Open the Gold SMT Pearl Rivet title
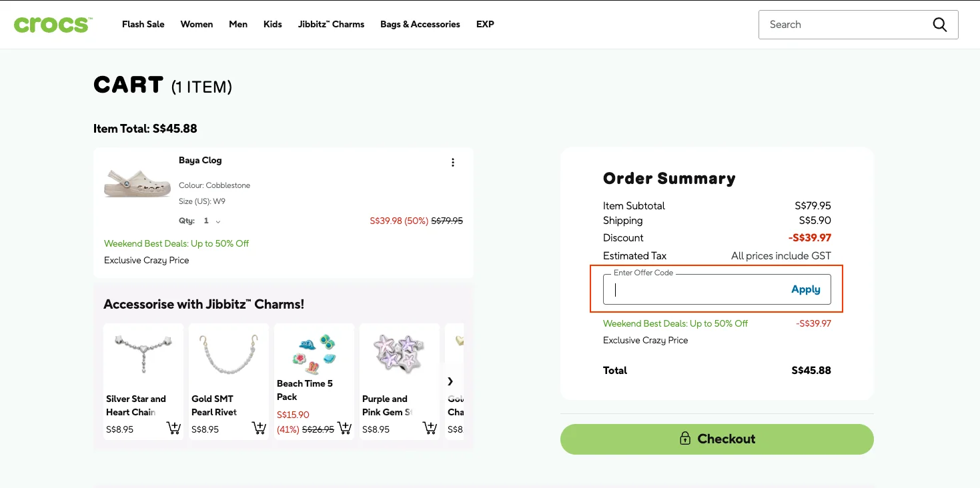980x488 pixels. [x=214, y=405]
